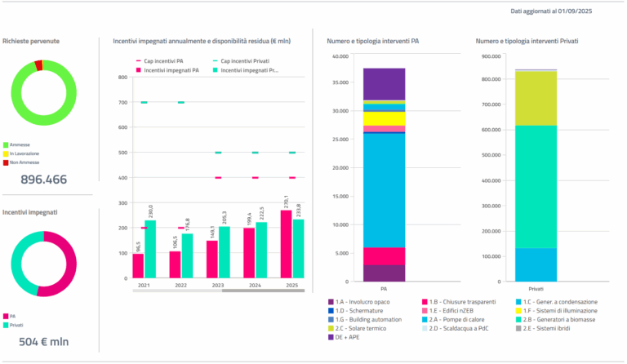Click the PA legend square under Incentivi impegnati

6,317
